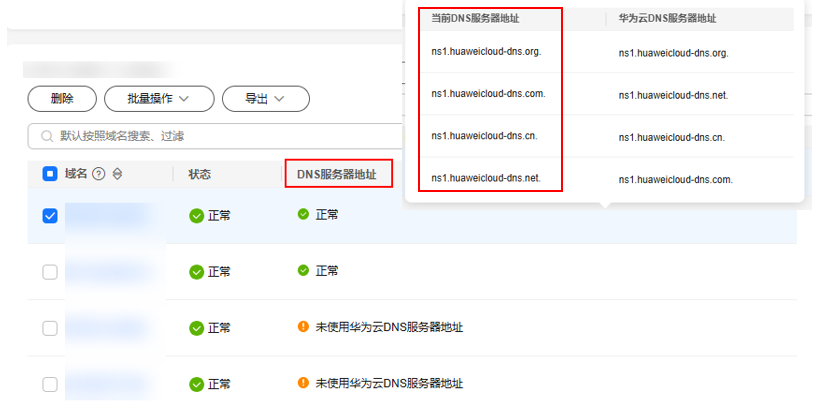Select current address ns1.huaweicloud-dns.cn.

tap(484, 136)
